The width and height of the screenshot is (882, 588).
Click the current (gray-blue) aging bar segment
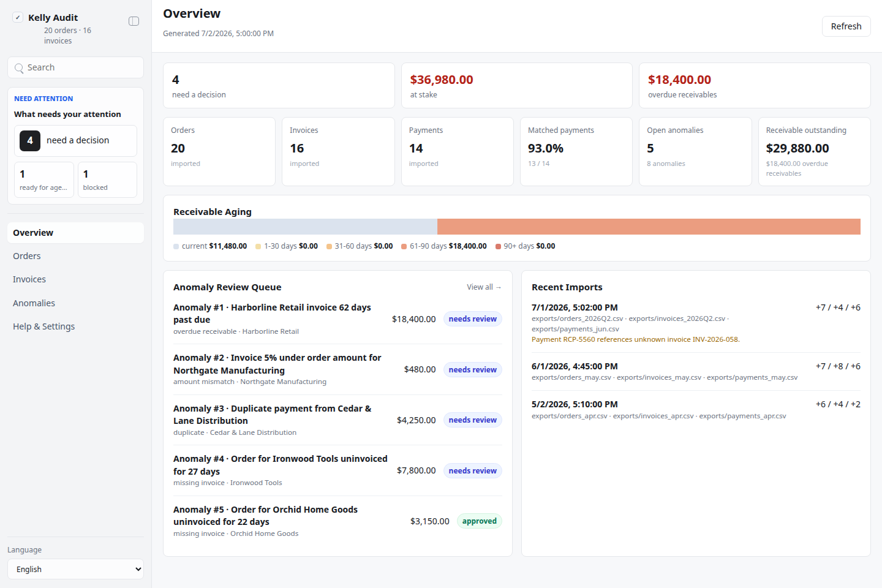click(305, 227)
